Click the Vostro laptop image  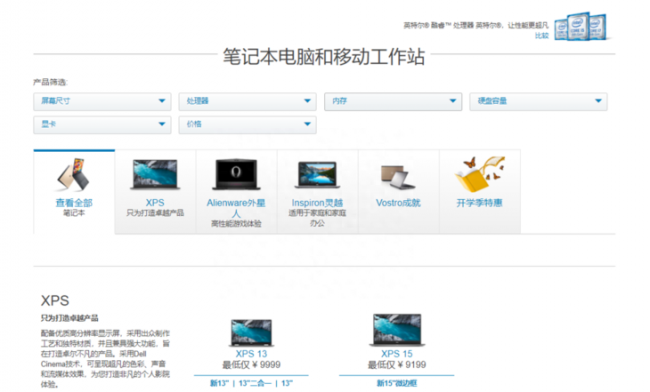397,177
